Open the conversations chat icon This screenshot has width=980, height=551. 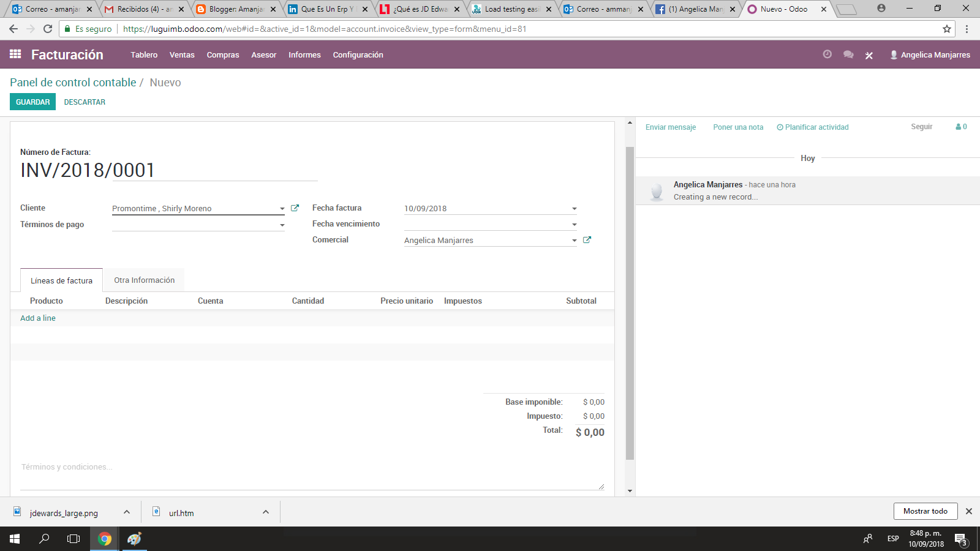(848, 54)
